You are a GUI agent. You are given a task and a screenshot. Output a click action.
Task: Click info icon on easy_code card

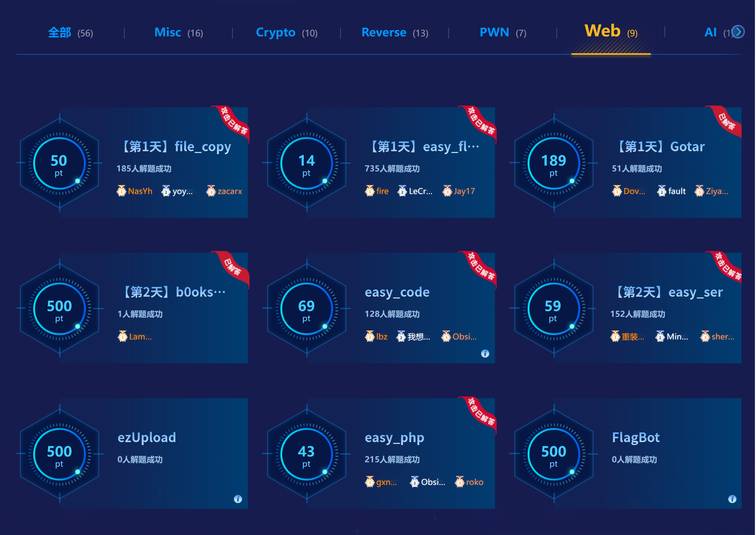[485, 354]
